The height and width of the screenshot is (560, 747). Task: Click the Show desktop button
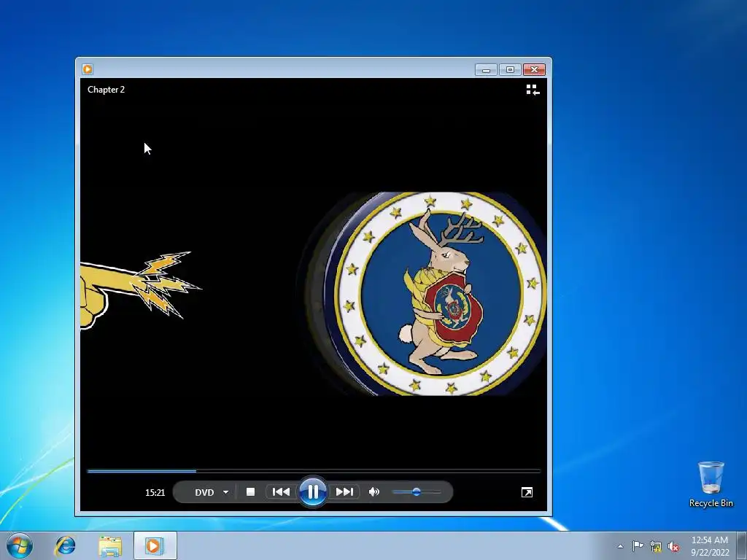click(x=742, y=545)
